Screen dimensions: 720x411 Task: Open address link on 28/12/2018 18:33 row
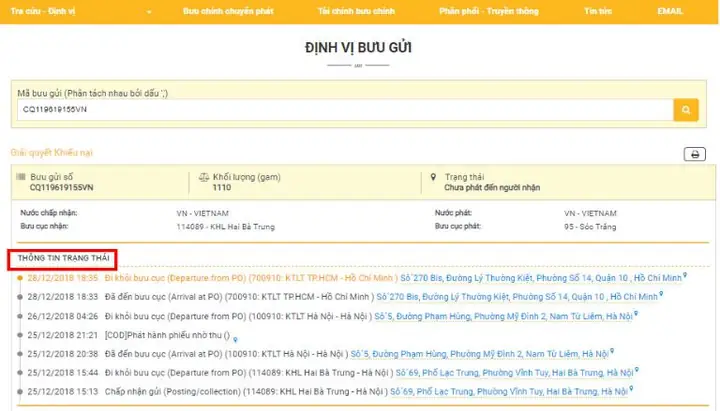pyautogui.click(x=517, y=297)
